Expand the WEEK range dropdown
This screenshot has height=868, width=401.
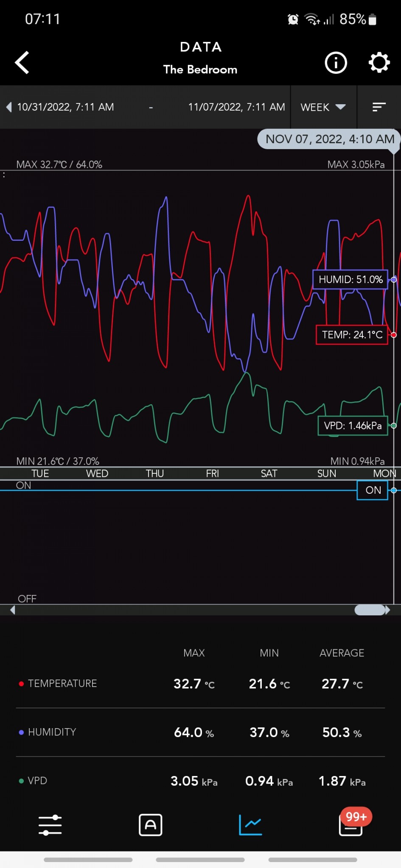click(323, 107)
